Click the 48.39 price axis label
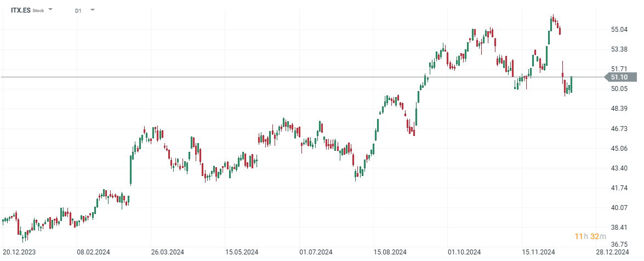The height and width of the screenshot is (261, 644). (619, 109)
